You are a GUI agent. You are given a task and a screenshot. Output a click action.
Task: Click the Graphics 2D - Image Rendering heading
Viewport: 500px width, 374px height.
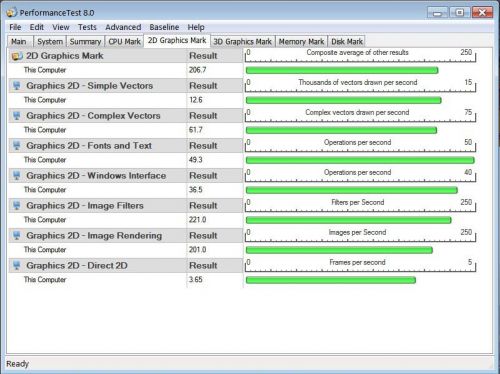point(94,236)
